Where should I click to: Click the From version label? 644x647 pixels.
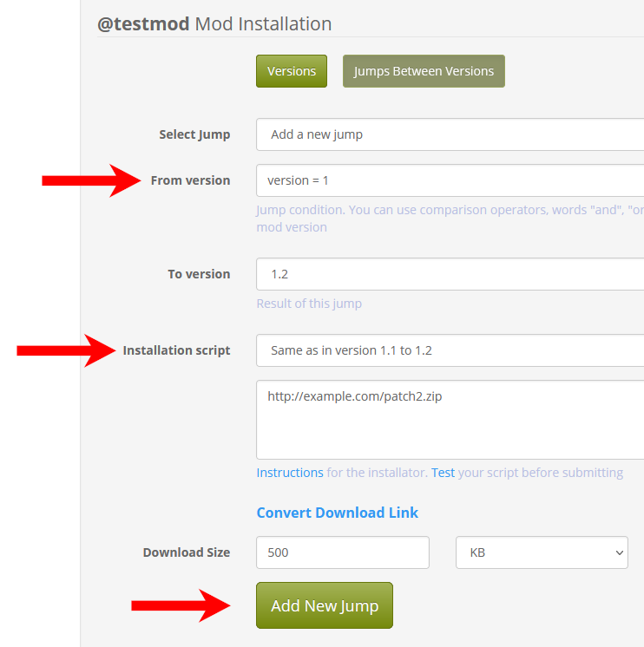pos(190,180)
